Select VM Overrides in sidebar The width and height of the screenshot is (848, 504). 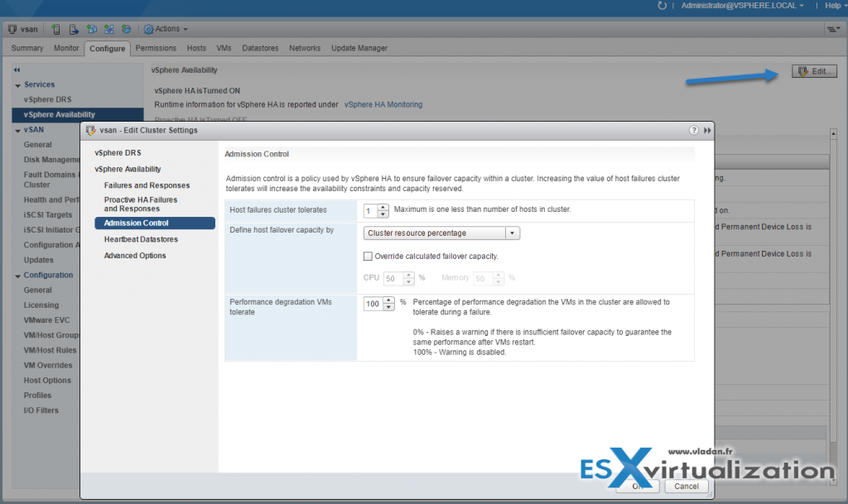[x=47, y=365]
